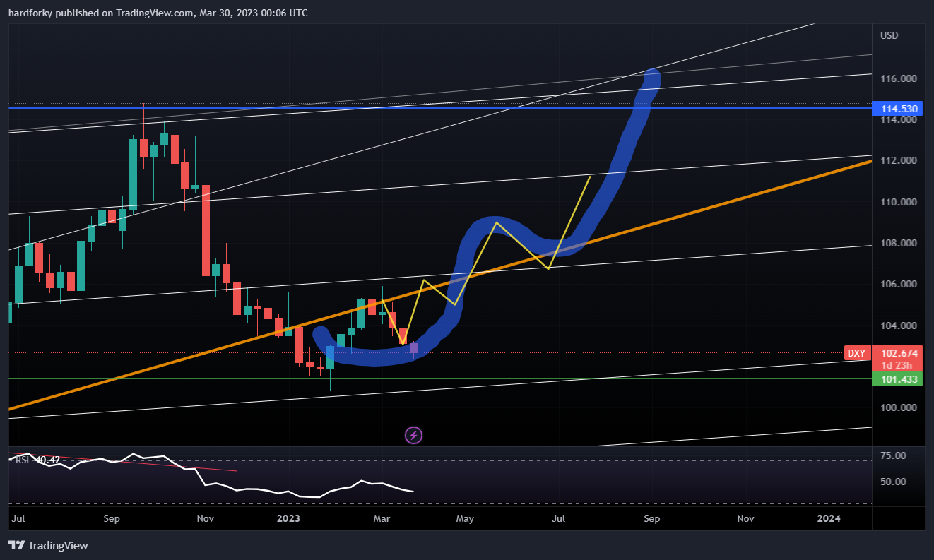Viewport: 934px width, 560px height.
Task: Click the 104.000 price axis label
Action: 898,326
